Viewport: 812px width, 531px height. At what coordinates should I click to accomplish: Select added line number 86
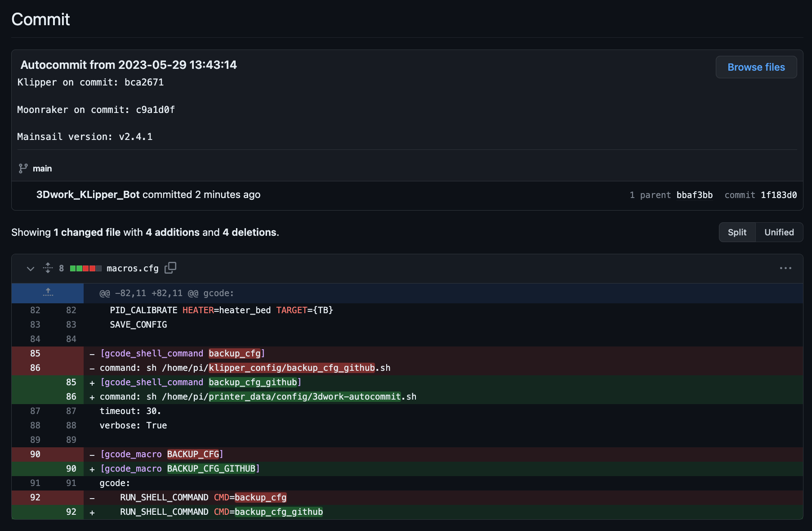pos(71,396)
